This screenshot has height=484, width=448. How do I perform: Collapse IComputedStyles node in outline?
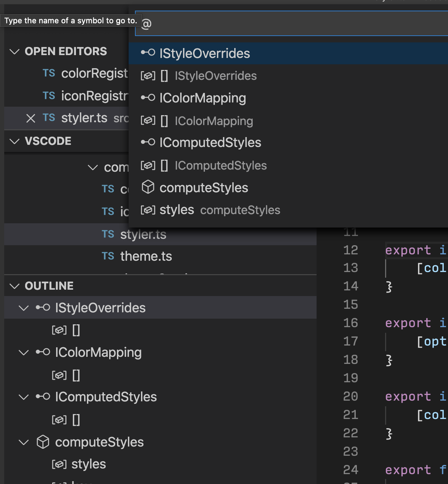[x=24, y=397]
